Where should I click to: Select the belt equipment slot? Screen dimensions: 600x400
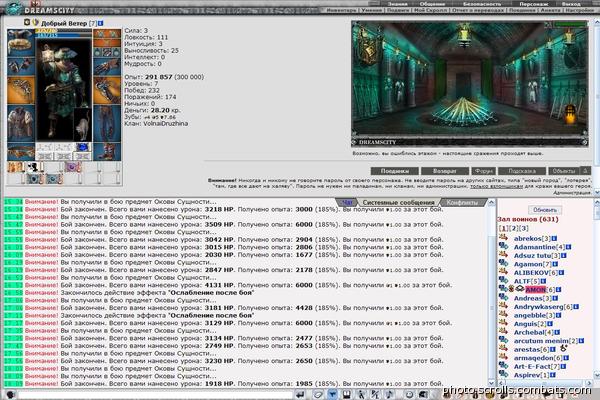(x=21, y=152)
